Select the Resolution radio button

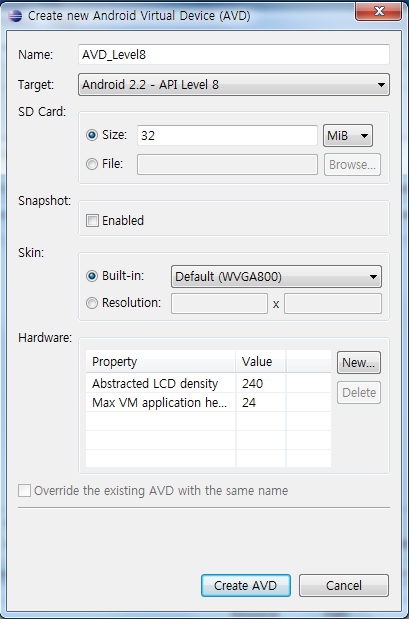point(92,303)
